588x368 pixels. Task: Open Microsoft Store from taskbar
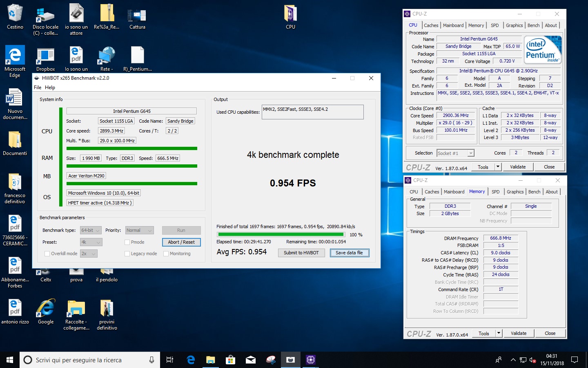point(230,360)
